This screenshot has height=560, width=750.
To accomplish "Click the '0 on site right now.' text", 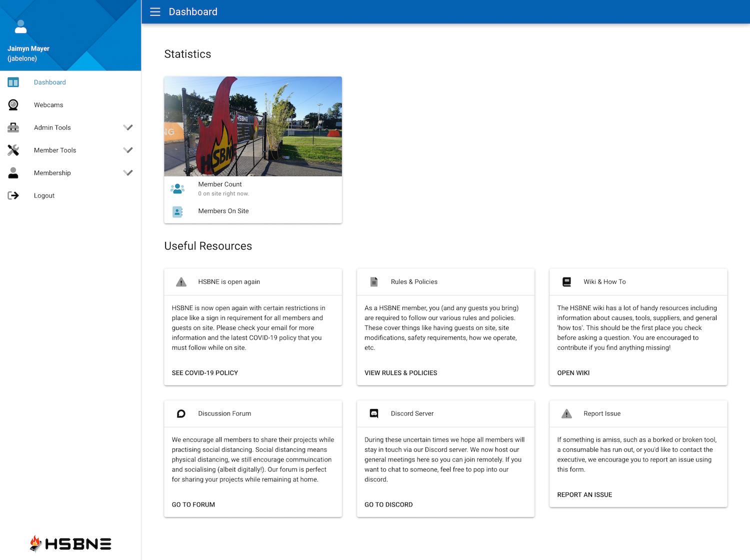I will [x=223, y=193].
